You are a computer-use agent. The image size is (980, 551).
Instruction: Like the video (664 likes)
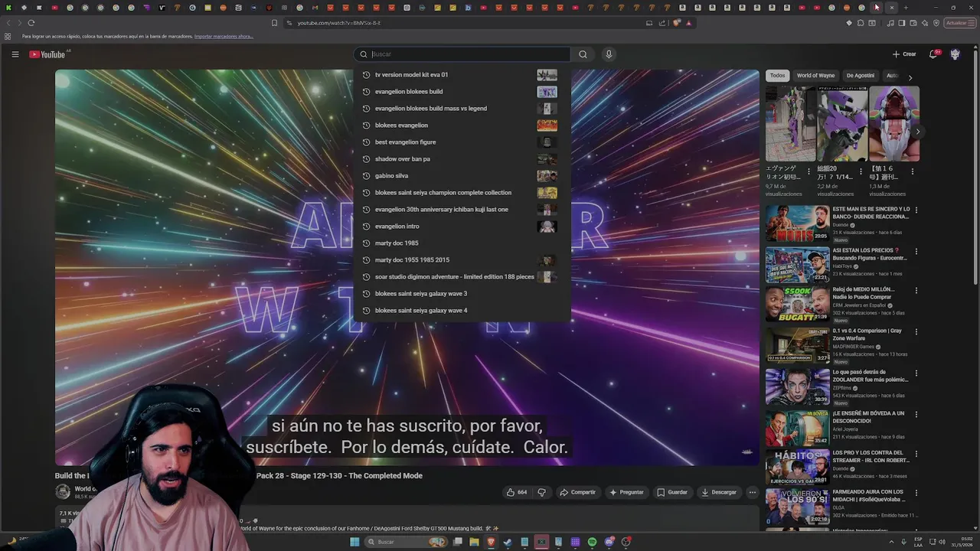[516, 492]
